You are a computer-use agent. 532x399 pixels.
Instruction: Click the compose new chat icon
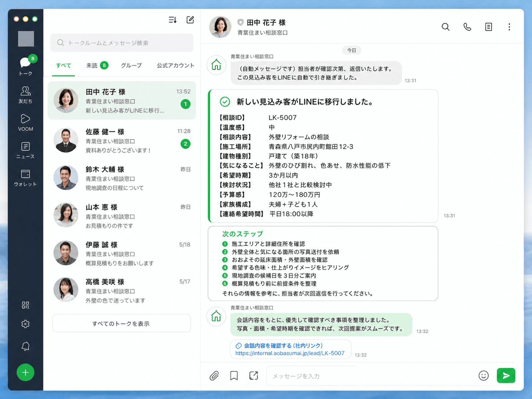coord(190,20)
